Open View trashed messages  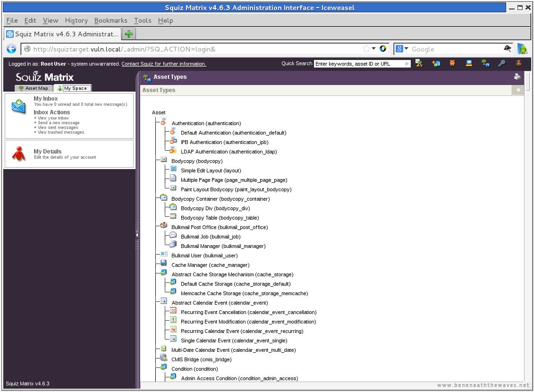point(61,133)
